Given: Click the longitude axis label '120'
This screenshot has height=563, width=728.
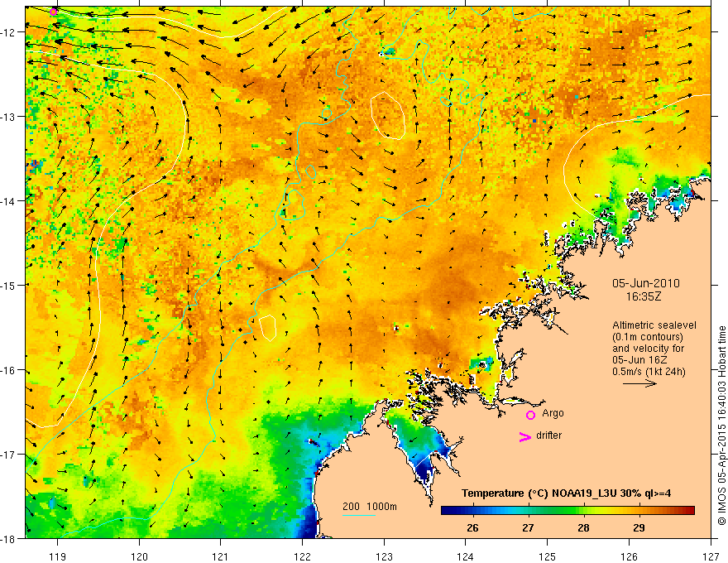Looking at the screenshot, I should pos(139,556).
